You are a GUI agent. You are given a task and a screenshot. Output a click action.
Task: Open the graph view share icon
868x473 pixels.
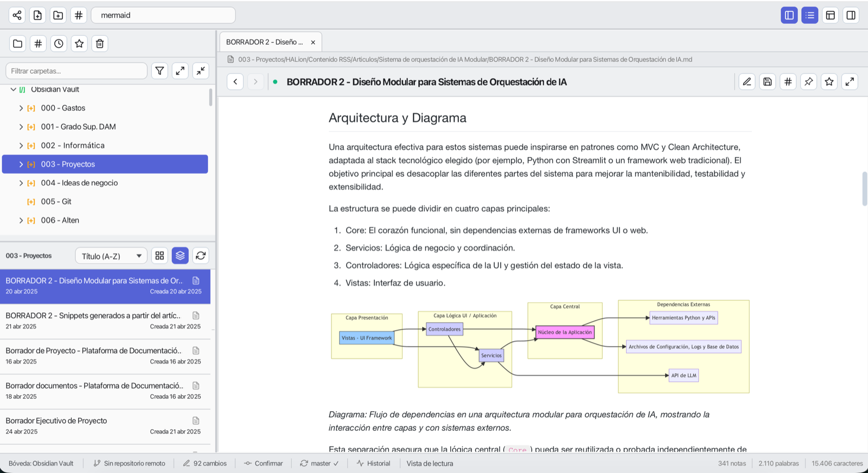17,15
